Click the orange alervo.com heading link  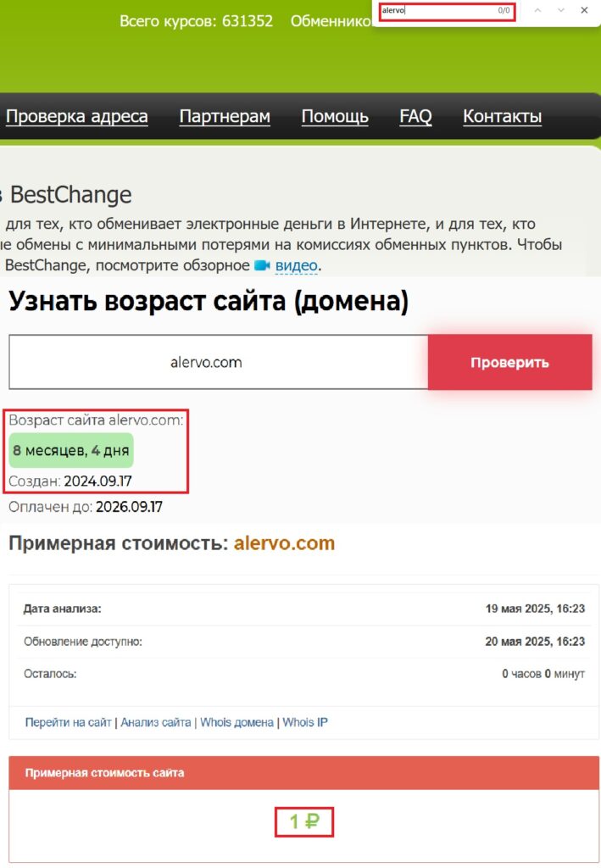tap(284, 543)
